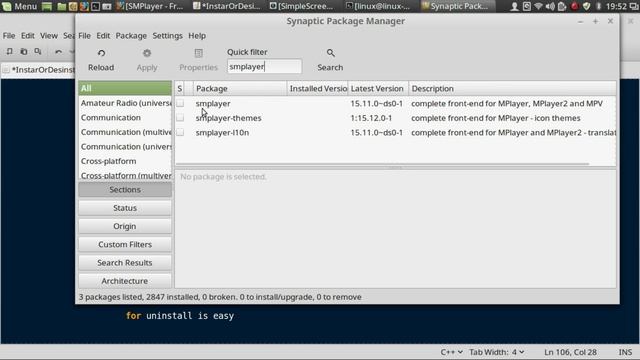The image size is (640, 360).
Task: Click the InstarOrDesinst document tab in editor
Action: tap(38, 70)
